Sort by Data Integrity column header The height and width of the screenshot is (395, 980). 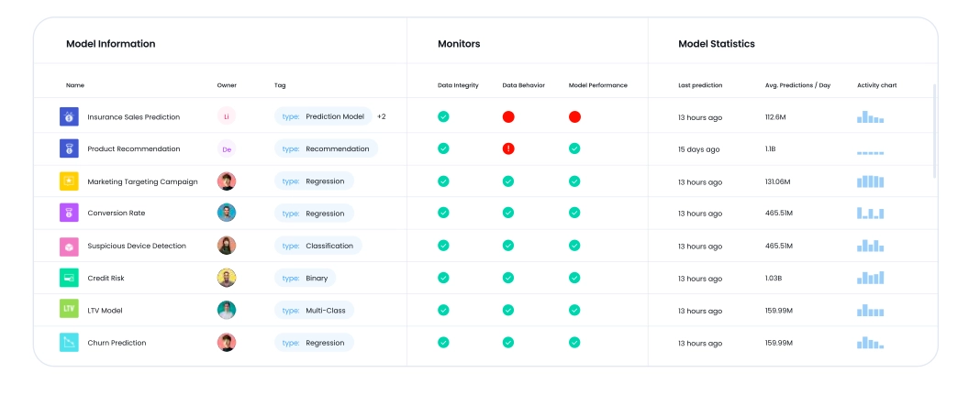(458, 85)
